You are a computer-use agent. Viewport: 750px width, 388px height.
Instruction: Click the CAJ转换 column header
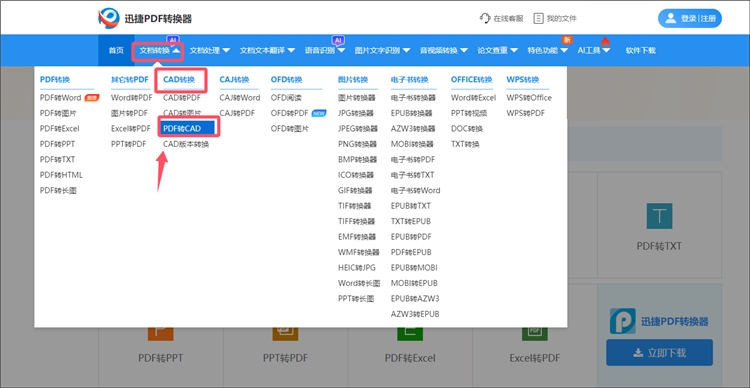tap(234, 79)
